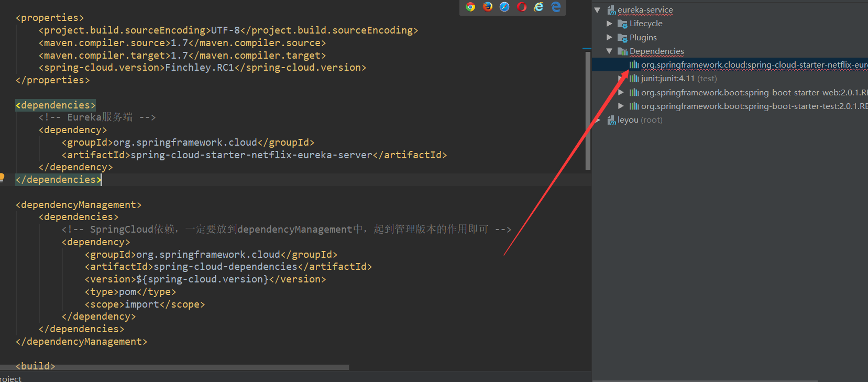
Task: Click the eureka-service Maven module icon
Action: pos(611,10)
